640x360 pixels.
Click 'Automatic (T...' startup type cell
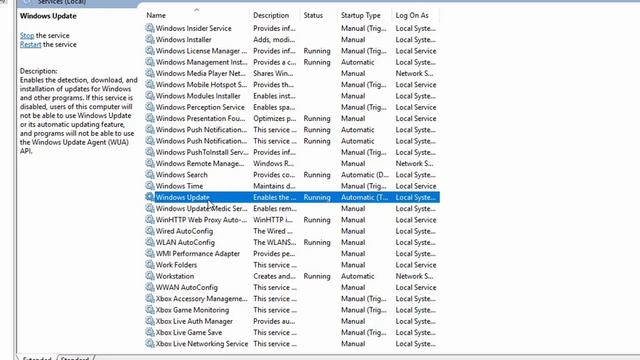[364, 197]
